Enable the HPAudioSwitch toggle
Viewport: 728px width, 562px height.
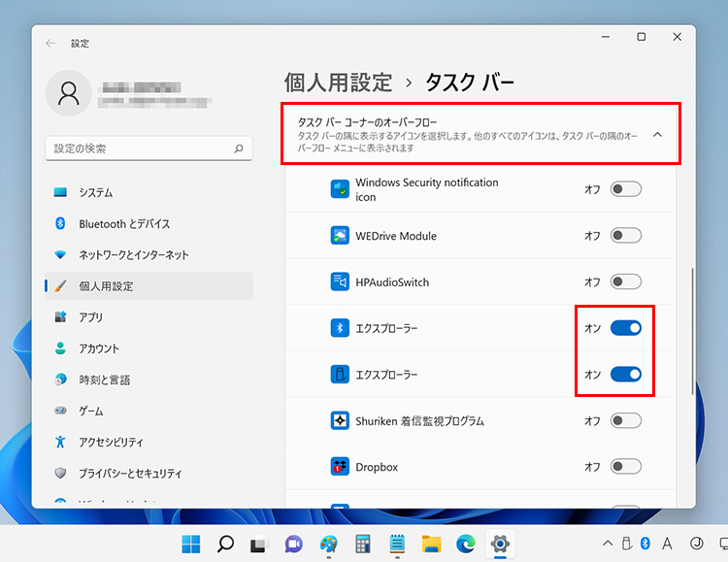625,282
